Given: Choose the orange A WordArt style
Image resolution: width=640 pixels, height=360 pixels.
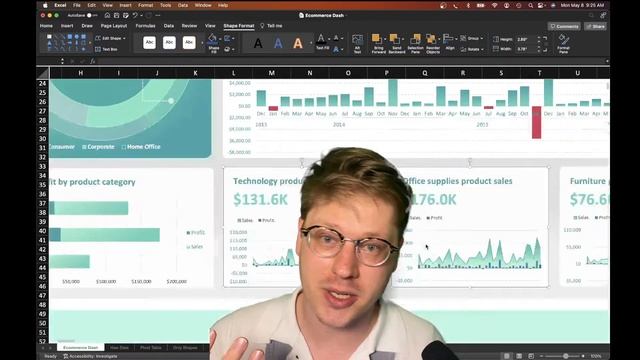Looking at the screenshot, I should (x=298, y=43).
